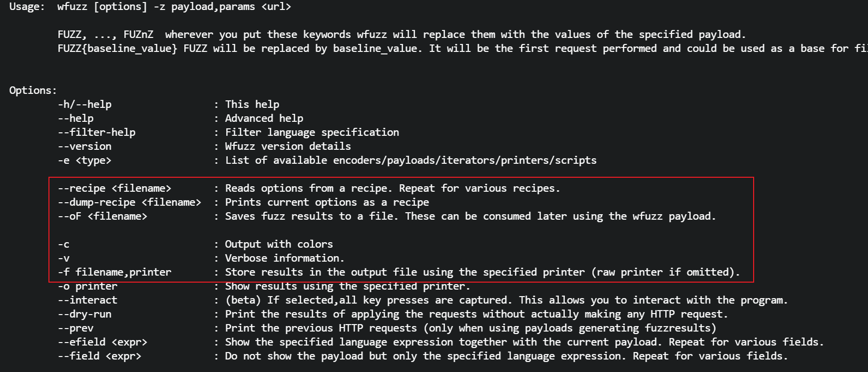
Task: Click the --prev option text
Action: pos(75,328)
